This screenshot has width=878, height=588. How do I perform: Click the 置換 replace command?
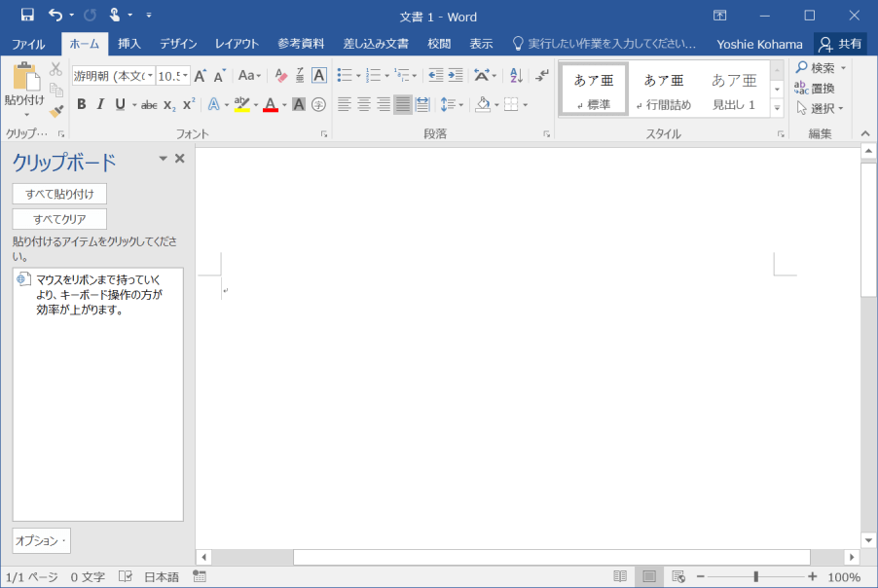(x=815, y=88)
